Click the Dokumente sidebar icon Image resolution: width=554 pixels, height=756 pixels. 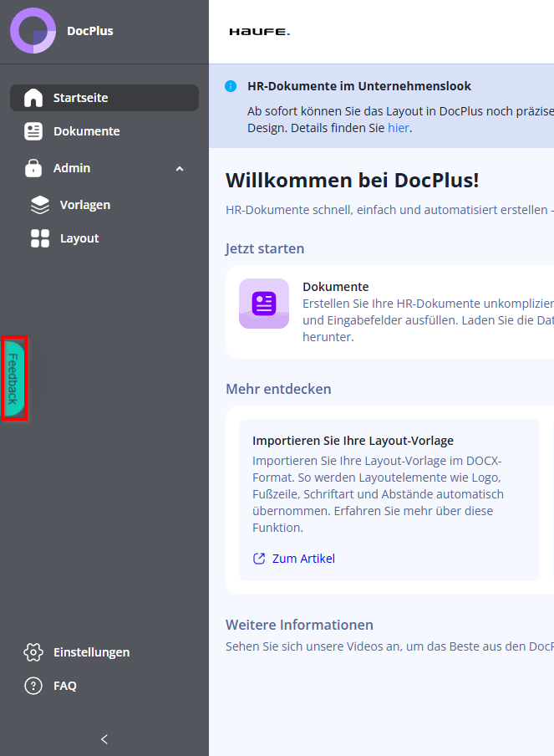click(33, 131)
